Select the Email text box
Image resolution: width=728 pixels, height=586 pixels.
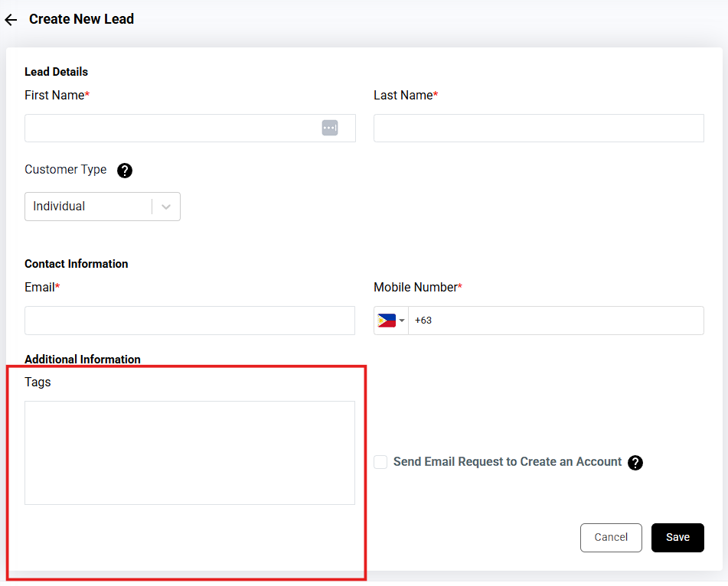pos(190,321)
